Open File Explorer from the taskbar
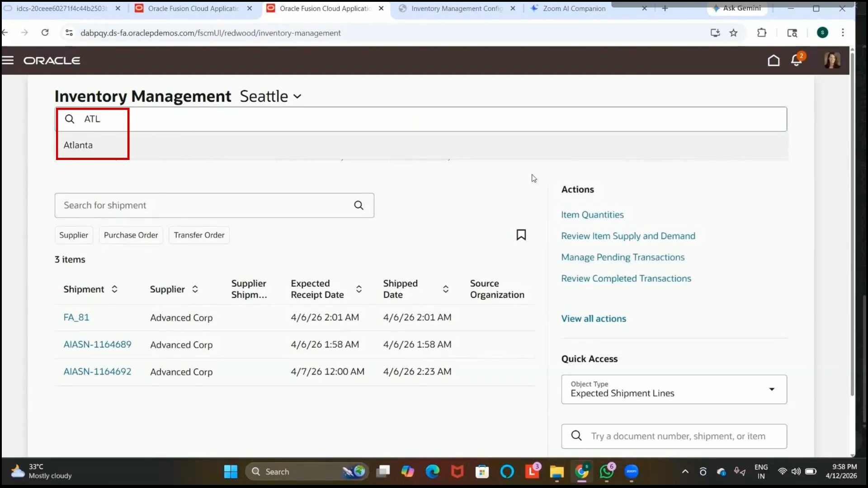 (x=557, y=472)
